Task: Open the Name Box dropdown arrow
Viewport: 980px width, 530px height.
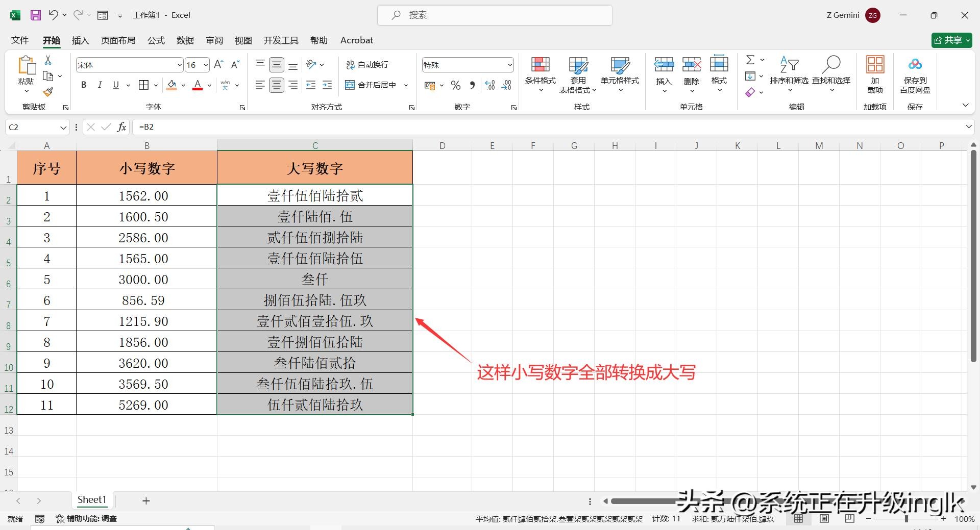Action: click(x=63, y=128)
